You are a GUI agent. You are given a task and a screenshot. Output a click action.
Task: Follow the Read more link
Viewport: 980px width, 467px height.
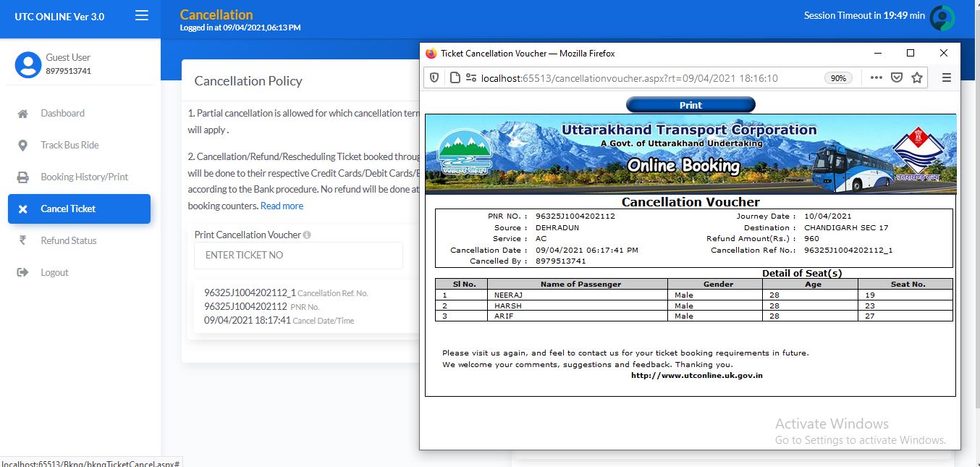282,206
